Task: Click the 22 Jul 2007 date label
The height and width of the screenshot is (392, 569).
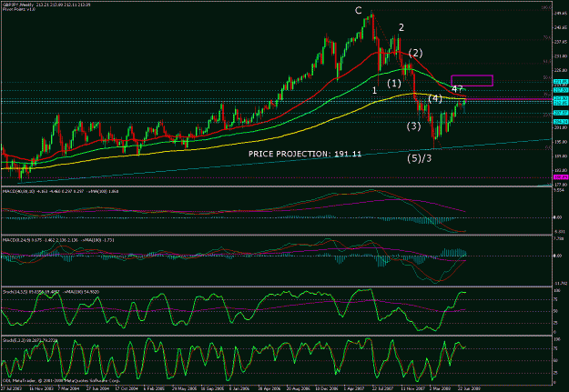Action: pos(382,387)
